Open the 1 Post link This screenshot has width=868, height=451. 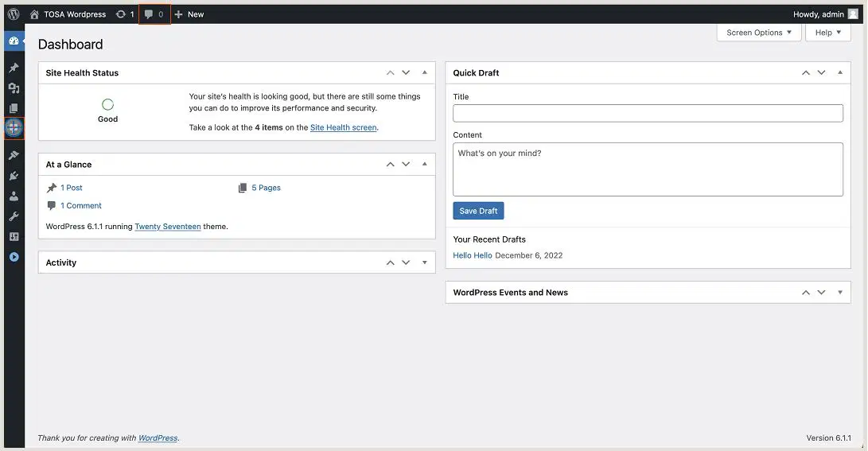(x=72, y=188)
